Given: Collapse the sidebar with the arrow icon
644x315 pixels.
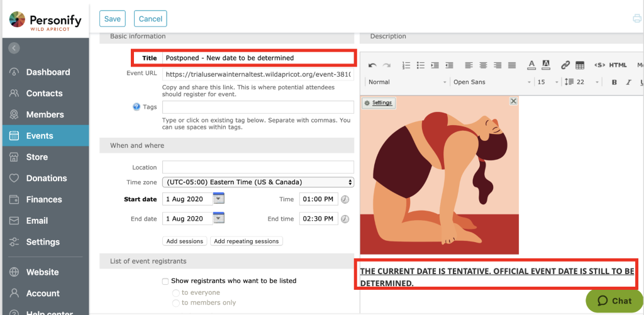Looking at the screenshot, I should coord(14,48).
